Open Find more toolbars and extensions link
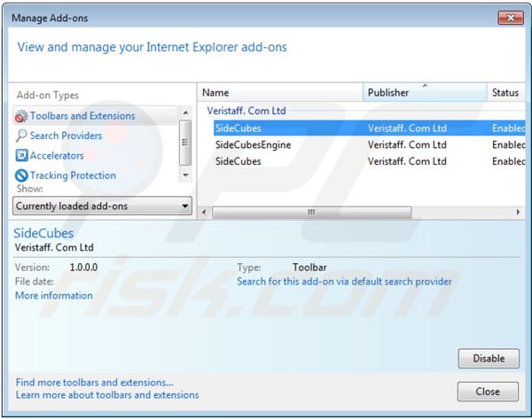This screenshot has height=419, width=532. pos(94,383)
